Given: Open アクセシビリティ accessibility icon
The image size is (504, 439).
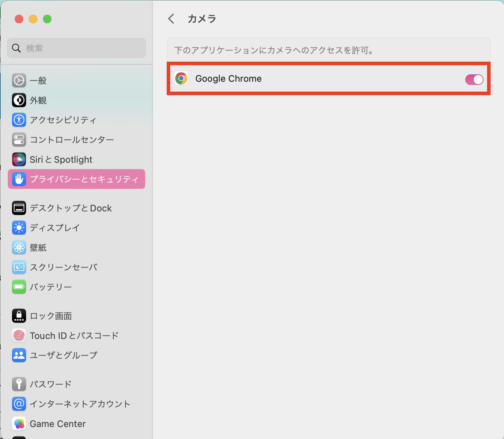Looking at the screenshot, I should (19, 120).
